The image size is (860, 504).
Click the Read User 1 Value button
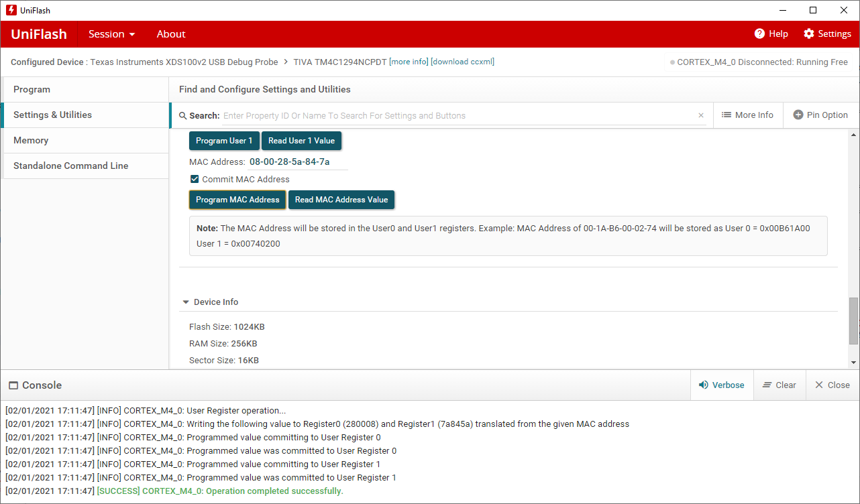click(x=301, y=141)
